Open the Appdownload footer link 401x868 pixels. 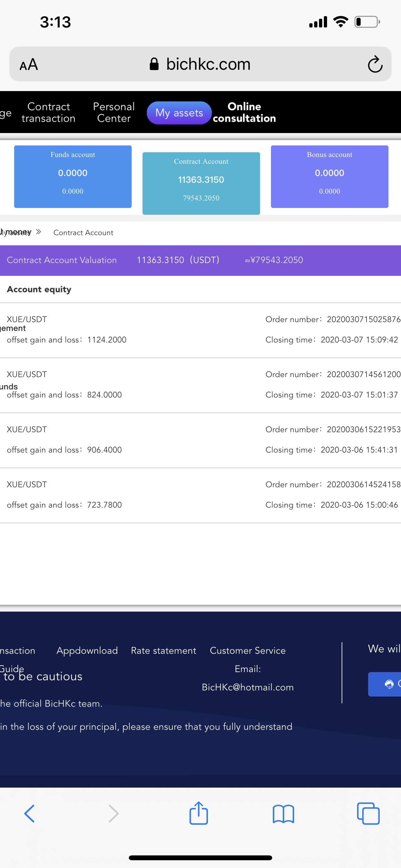click(x=87, y=650)
